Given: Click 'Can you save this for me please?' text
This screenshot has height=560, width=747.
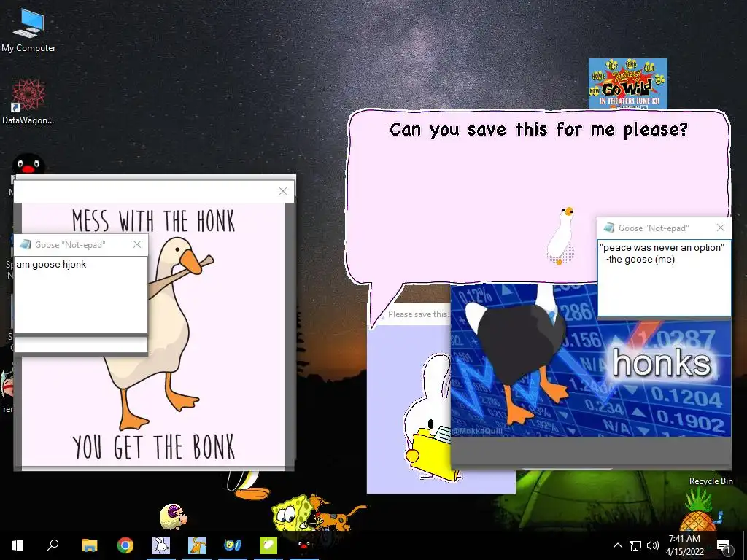Looking at the screenshot, I should coord(539,130).
